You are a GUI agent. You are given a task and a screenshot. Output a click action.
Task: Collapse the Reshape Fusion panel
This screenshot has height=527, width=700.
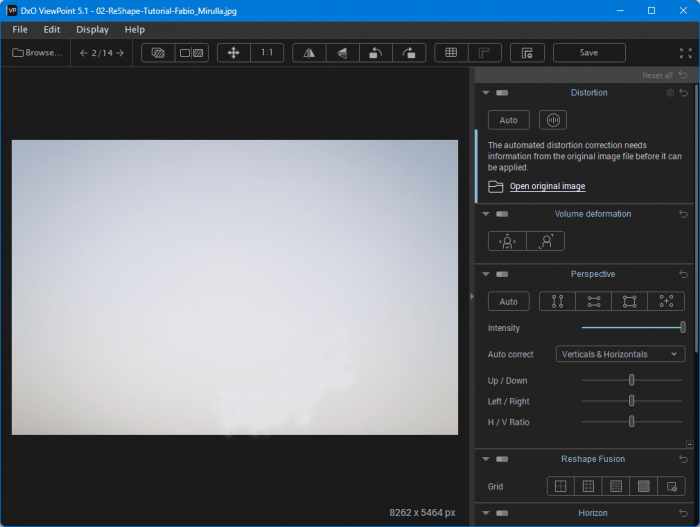[486, 459]
